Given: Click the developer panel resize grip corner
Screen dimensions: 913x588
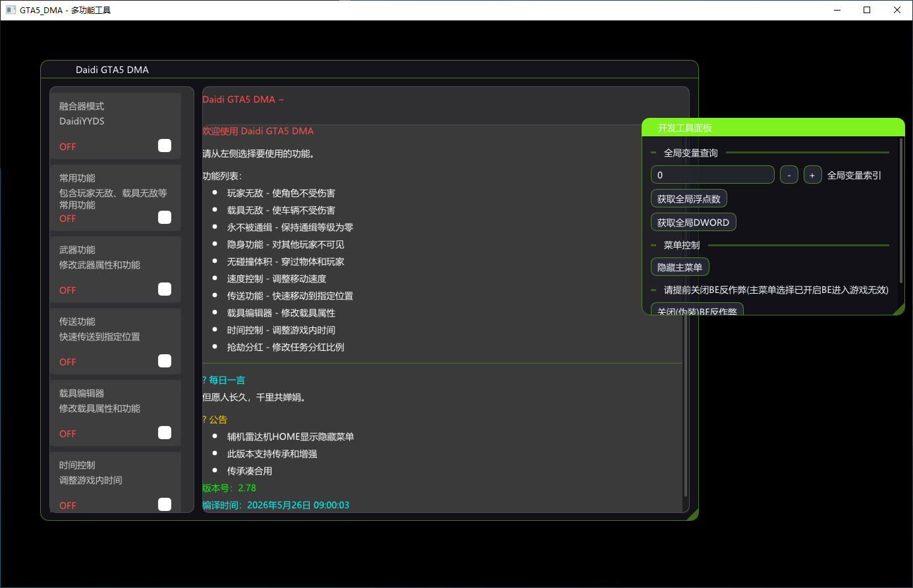Looking at the screenshot, I should tap(899, 310).
